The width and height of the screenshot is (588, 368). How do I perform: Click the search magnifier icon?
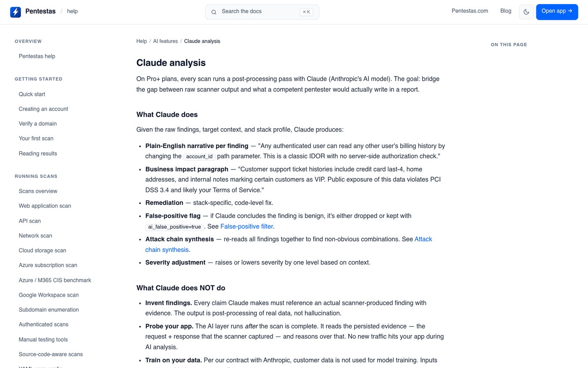(x=214, y=12)
